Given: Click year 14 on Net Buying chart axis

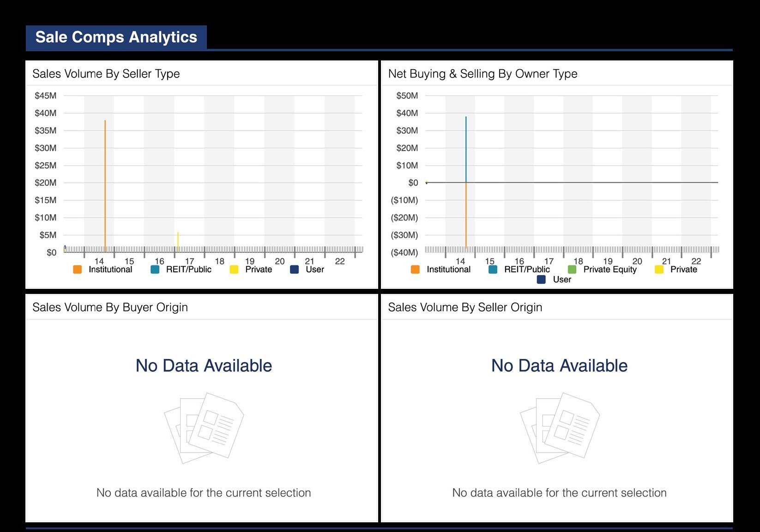Looking at the screenshot, I should [x=460, y=261].
